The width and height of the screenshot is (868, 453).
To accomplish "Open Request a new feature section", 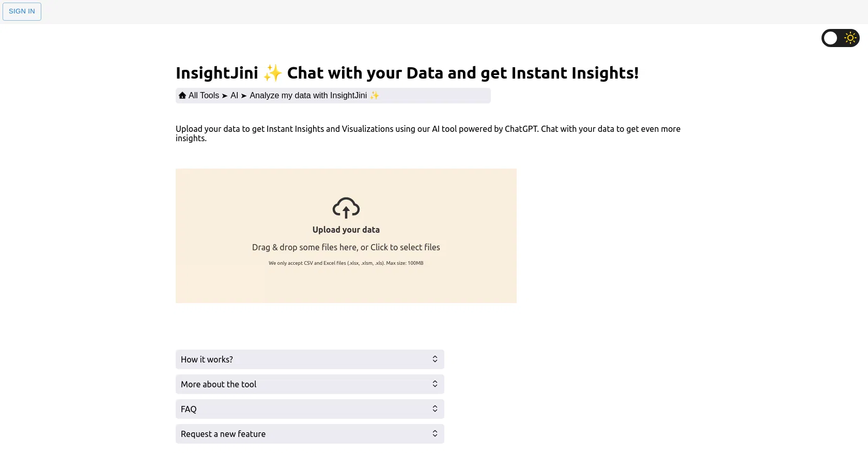I will click(x=309, y=433).
